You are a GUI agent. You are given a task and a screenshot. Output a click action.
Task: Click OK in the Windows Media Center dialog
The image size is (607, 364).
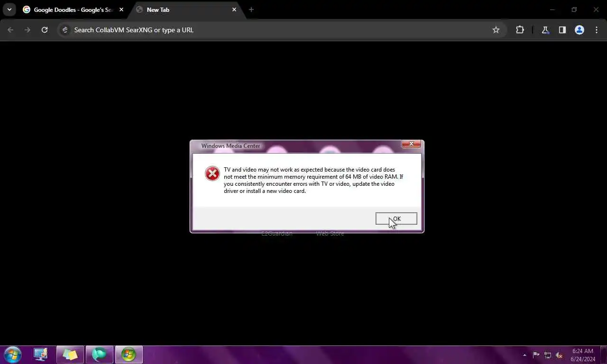click(x=396, y=218)
